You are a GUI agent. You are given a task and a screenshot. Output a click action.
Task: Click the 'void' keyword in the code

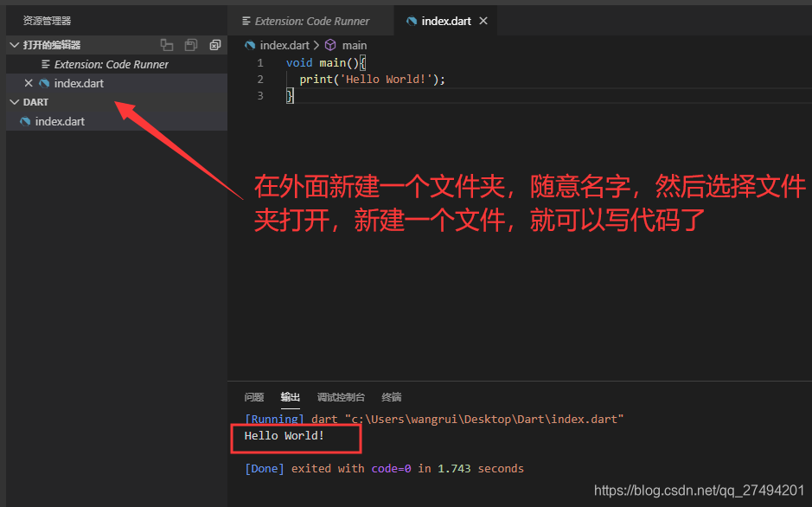click(x=299, y=62)
